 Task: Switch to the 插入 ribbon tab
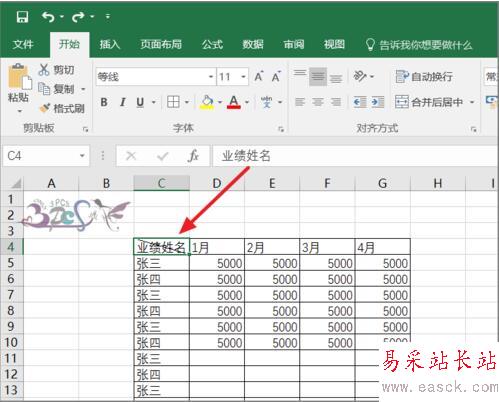tap(110, 44)
